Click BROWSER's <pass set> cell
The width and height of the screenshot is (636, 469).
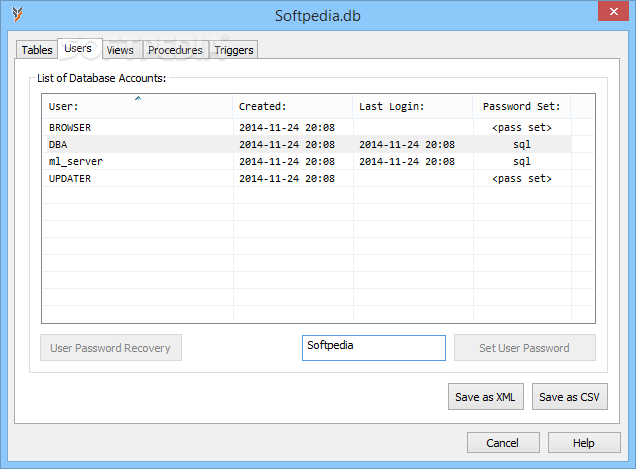point(522,127)
